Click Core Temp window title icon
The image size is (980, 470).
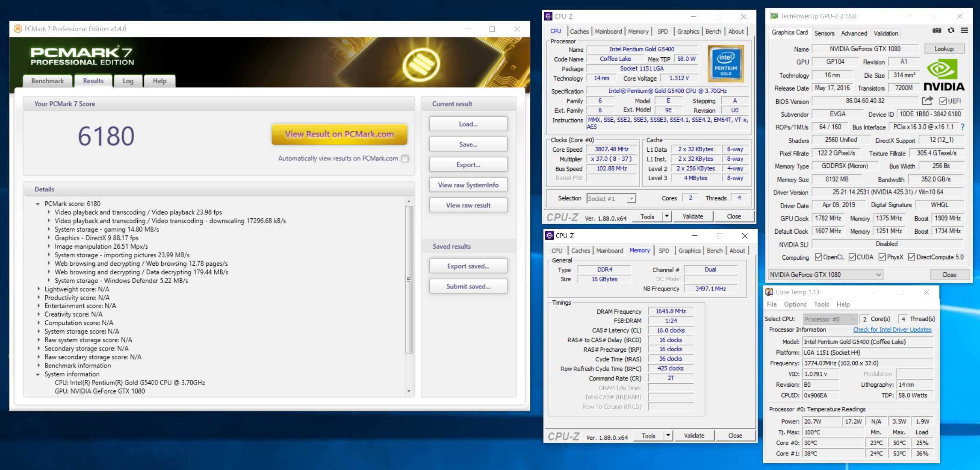click(x=769, y=292)
